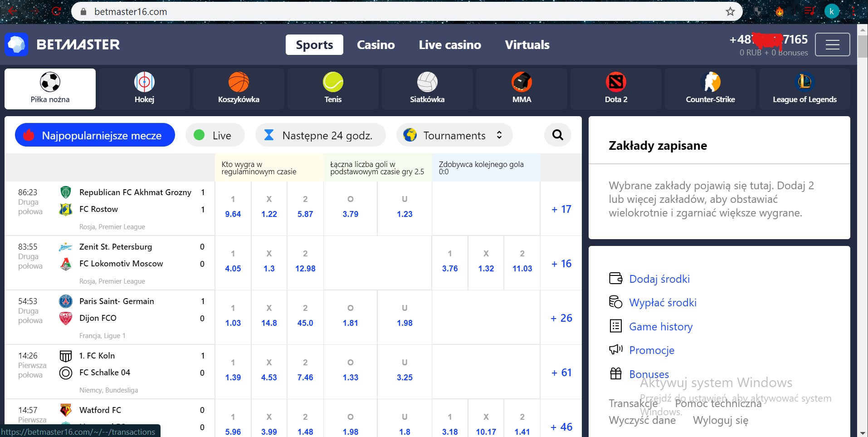Select the Hokej sport icon
The width and height of the screenshot is (868, 437).
click(x=144, y=82)
